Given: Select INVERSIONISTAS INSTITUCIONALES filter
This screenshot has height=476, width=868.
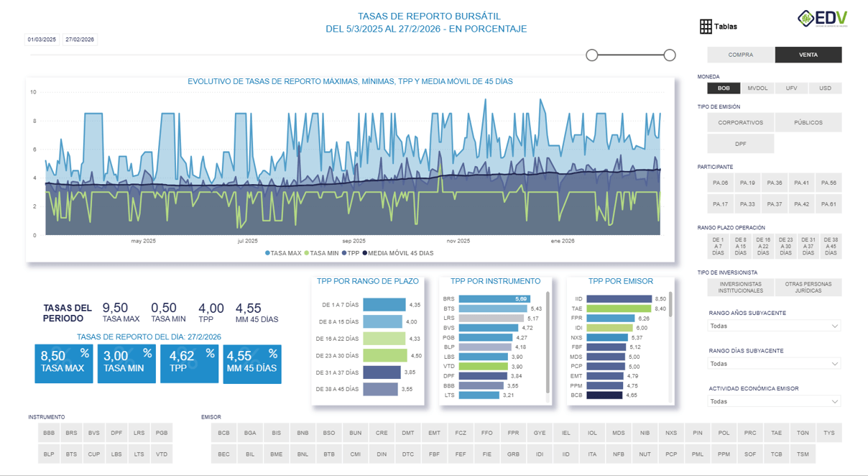Looking at the screenshot, I should point(740,287).
